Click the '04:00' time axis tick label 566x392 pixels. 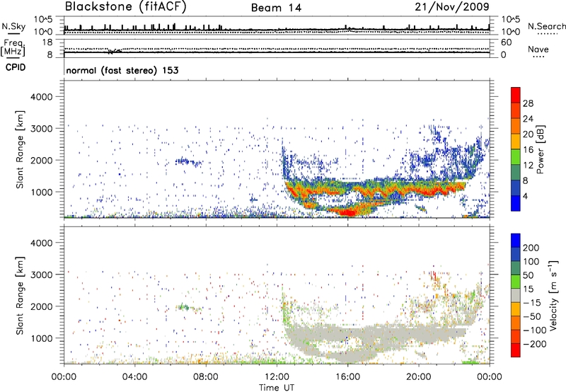pos(134,377)
